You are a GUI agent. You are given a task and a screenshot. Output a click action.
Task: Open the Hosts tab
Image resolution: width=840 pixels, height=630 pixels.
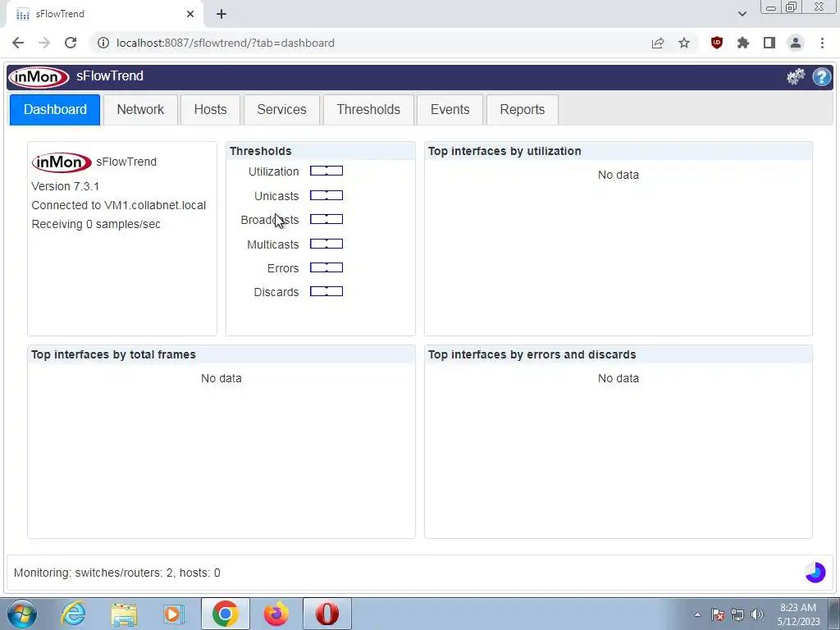pos(211,110)
